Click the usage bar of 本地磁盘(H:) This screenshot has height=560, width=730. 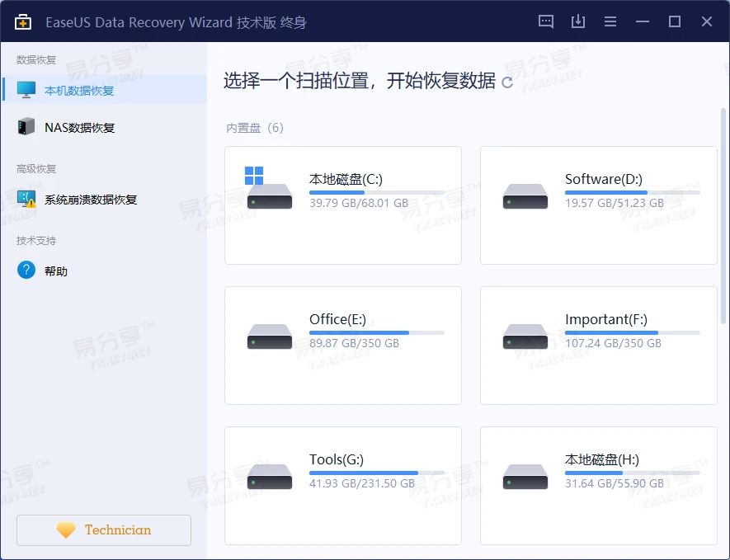click(632, 473)
